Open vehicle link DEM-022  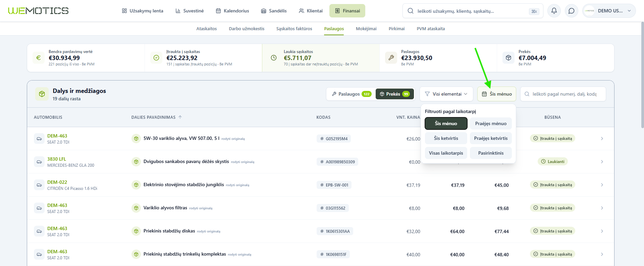(x=57, y=182)
